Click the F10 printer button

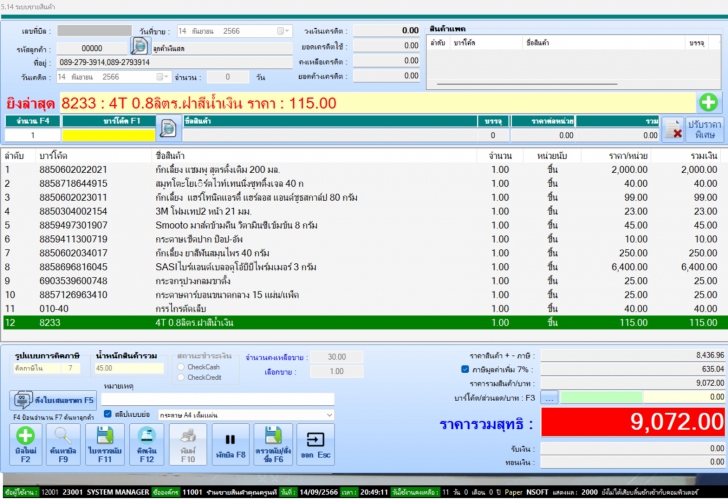[x=188, y=445]
